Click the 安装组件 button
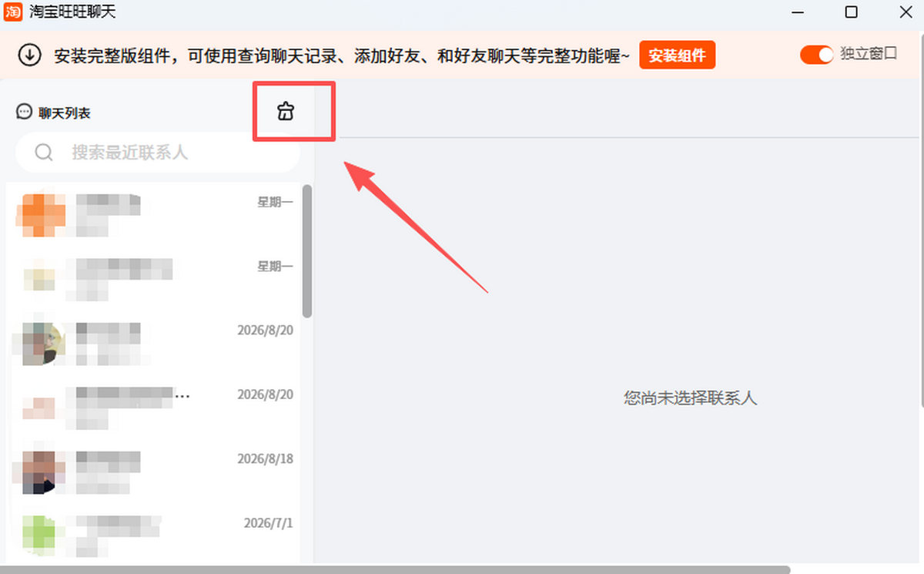Screen dimensions: 924x574 coord(677,55)
